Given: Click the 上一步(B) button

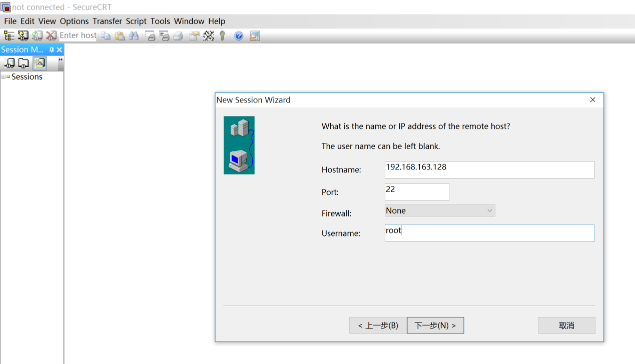Looking at the screenshot, I should click(378, 325).
